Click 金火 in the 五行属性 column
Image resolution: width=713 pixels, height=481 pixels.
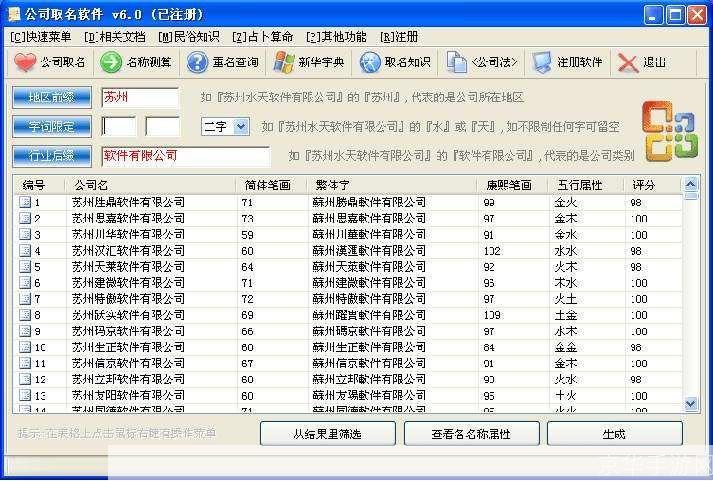pos(566,202)
